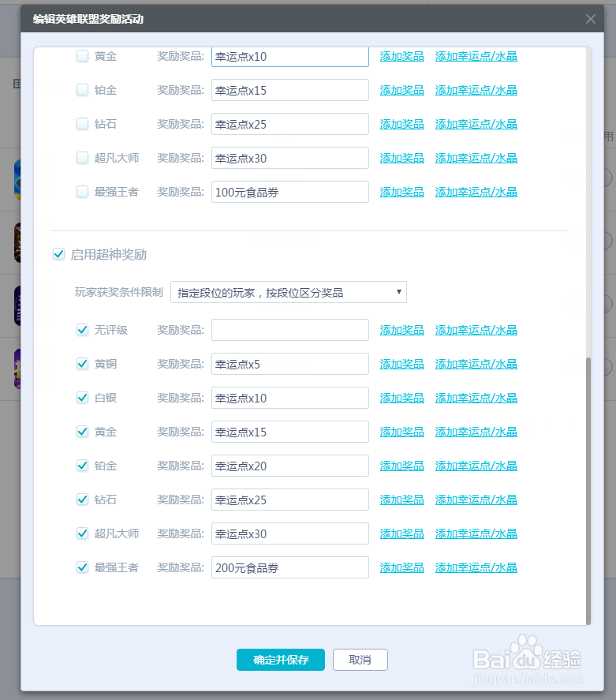Click the 200元食品券 prize field
The height and width of the screenshot is (700, 616).
click(x=290, y=567)
